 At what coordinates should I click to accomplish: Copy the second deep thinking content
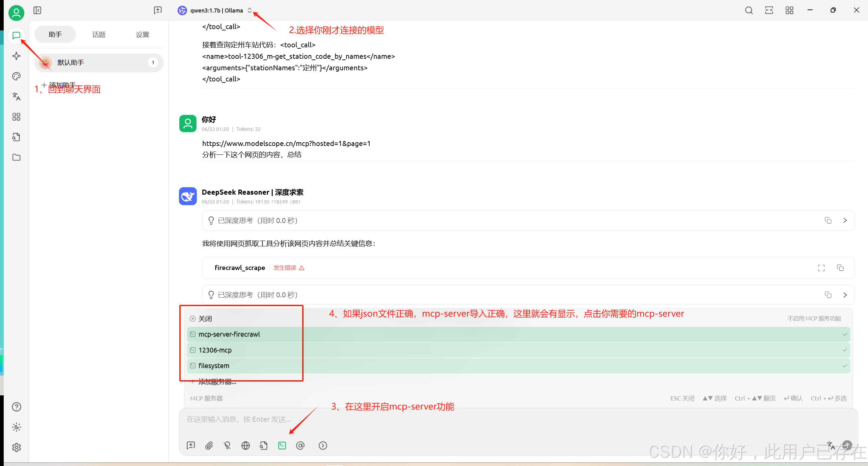click(828, 295)
